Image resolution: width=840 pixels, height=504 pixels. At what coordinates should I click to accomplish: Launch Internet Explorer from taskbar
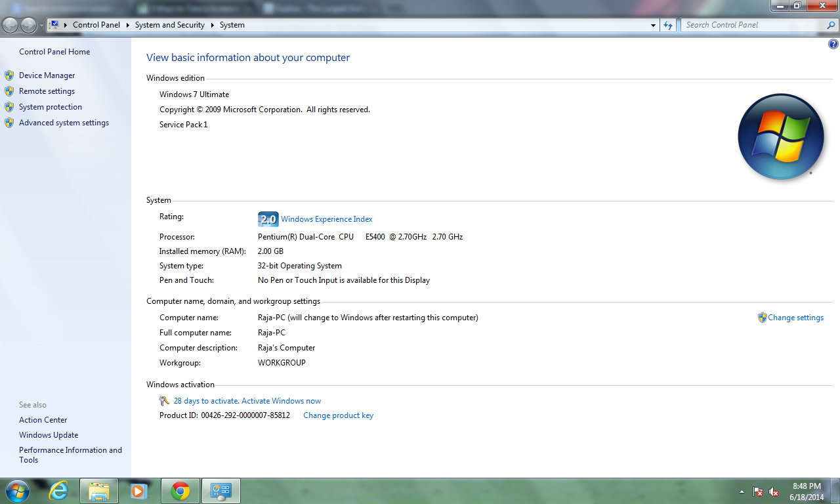58,491
